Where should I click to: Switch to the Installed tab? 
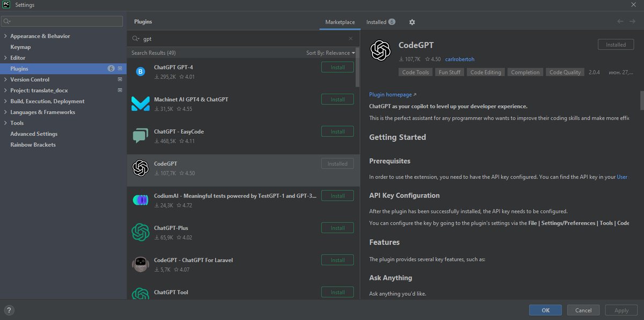[380, 22]
